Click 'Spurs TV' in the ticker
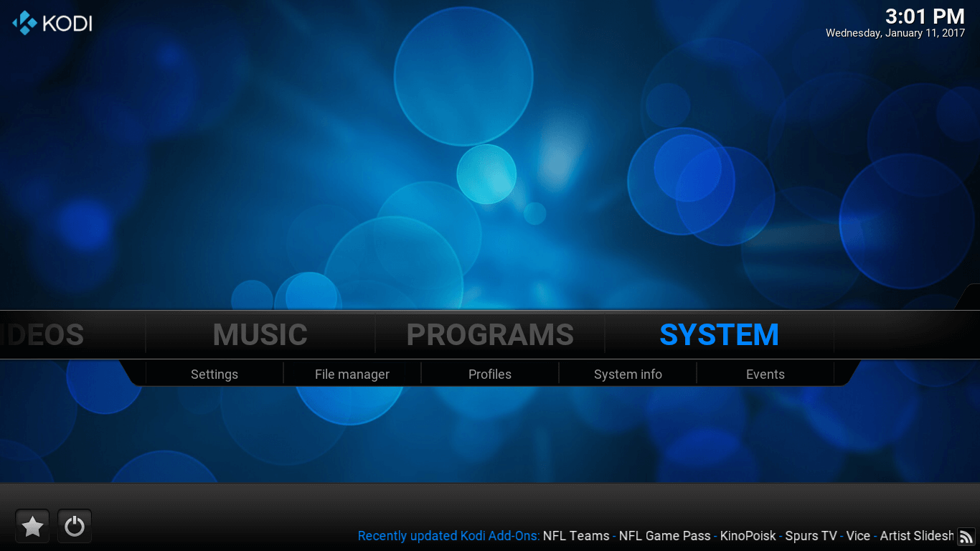The height and width of the screenshot is (551, 980). [x=811, y=536]
